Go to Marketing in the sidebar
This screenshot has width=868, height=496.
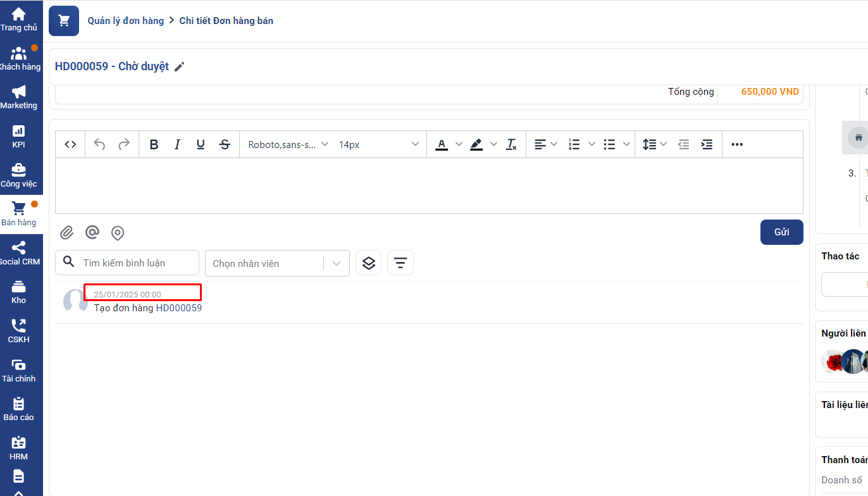[x=19, y=97]
